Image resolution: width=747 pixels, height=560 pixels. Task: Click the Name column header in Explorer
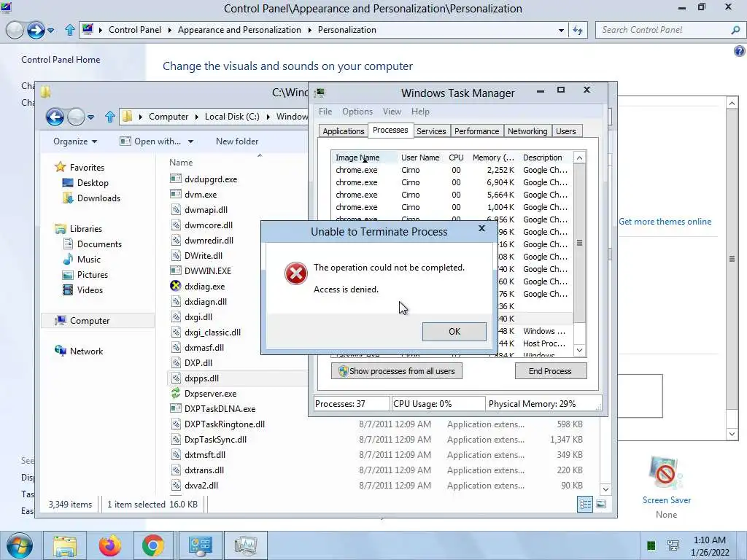click(x=181, y=163)
